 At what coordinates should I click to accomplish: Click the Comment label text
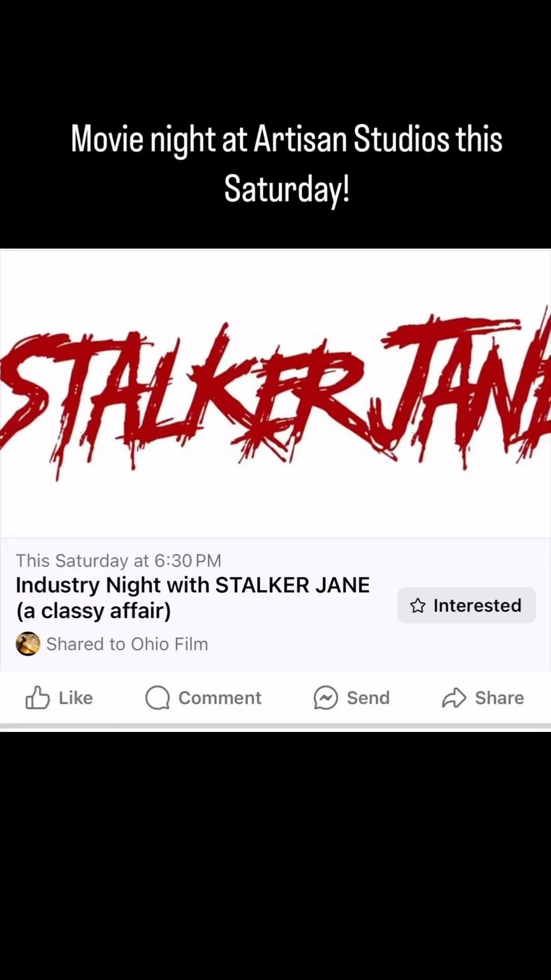coord(220,698)
